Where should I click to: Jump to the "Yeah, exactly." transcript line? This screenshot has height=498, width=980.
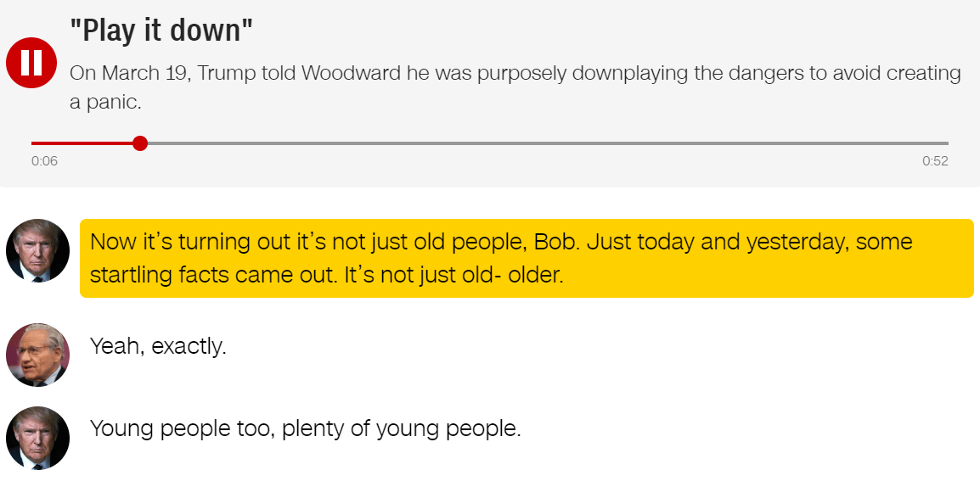pos(158,346)
